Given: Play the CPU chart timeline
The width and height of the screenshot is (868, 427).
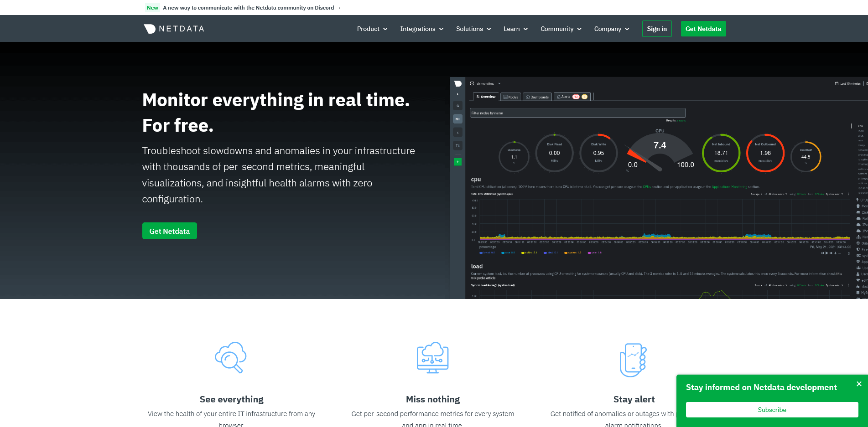Looking at the screenshot, I should [826, 253].
